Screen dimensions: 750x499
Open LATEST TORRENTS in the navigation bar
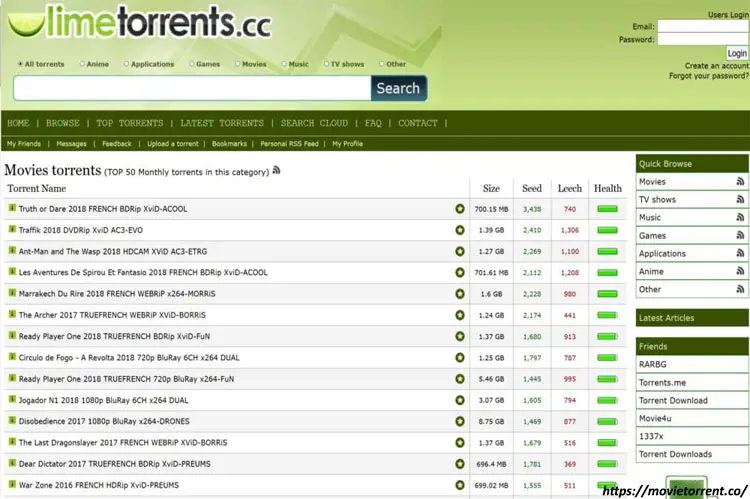pos(222,123)
